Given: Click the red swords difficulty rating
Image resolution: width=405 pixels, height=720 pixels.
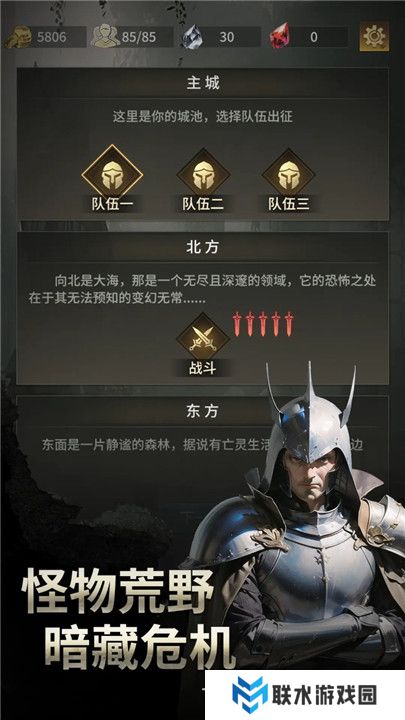Looking at the screenshot, I should (x=263, y=324).
